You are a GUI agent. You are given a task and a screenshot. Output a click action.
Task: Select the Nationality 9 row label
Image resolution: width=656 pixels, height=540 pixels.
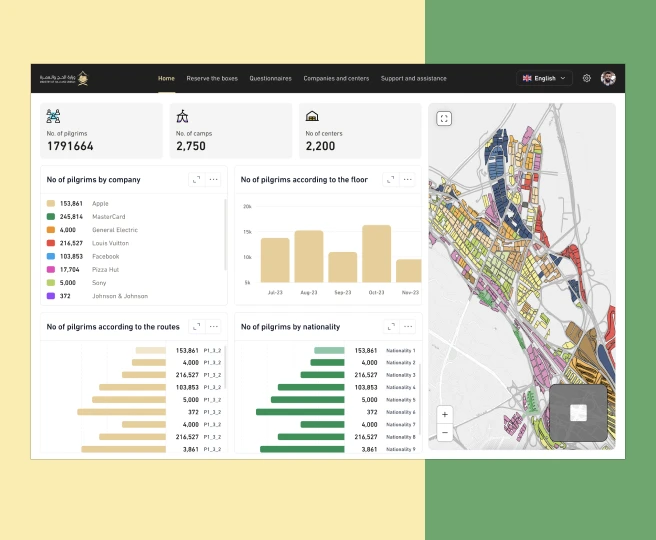pyautogui.click(x=400, y=449)
